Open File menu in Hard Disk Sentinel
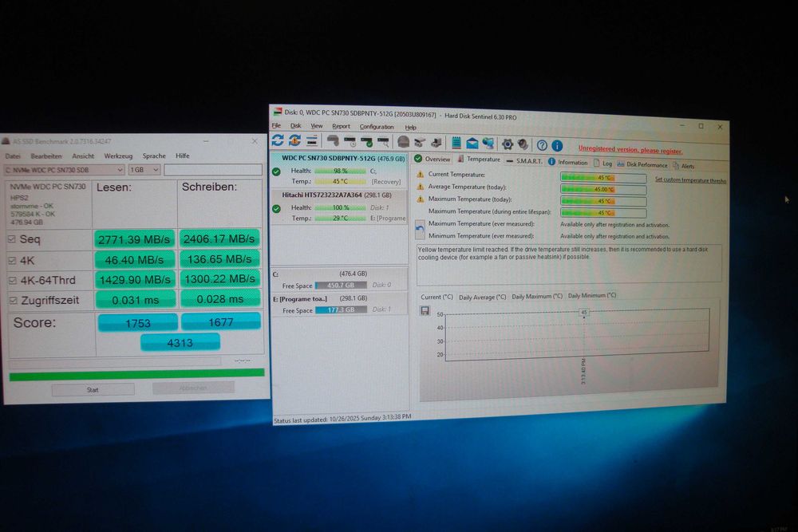Image resolution: width=798 pixels, height=532 pixels. click(276, 126)
